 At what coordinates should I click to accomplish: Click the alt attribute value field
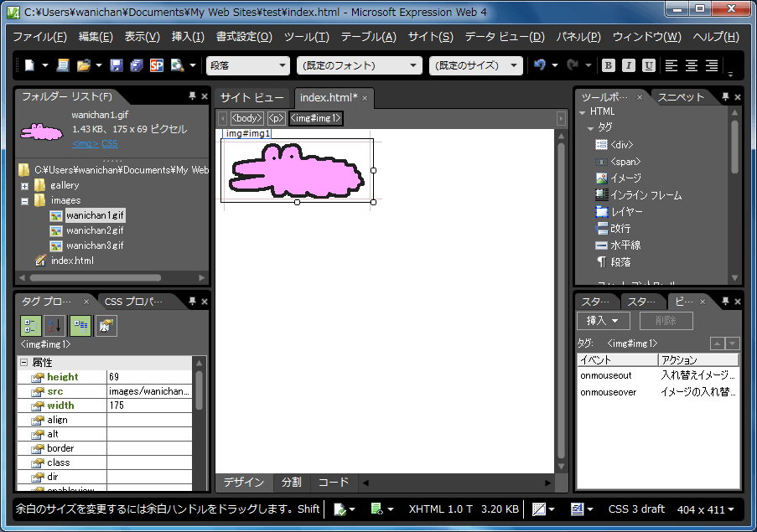(x=149, y=434)
